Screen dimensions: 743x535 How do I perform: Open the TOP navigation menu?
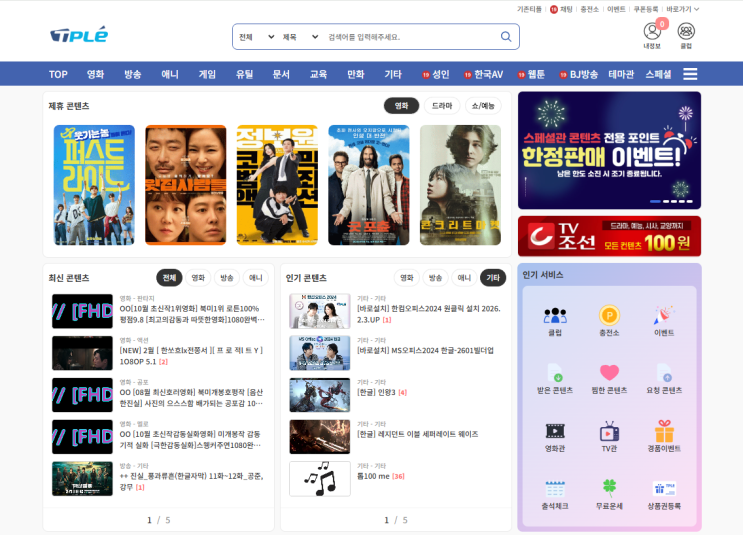click(58, 74)
